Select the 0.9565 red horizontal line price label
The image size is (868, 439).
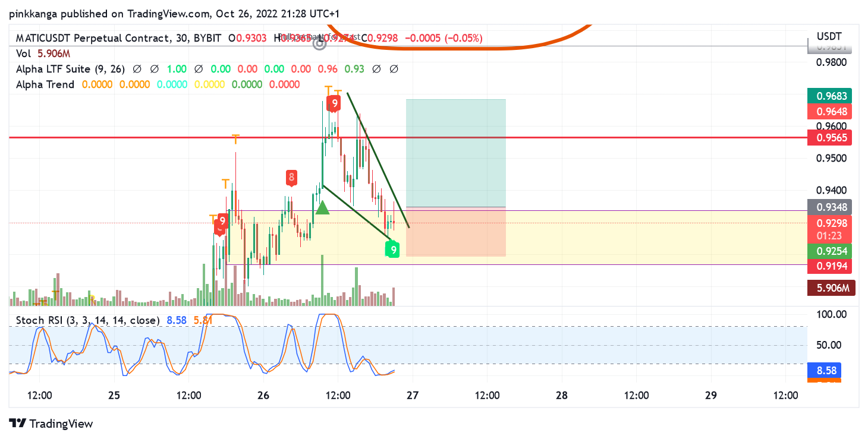[x=831, y=138]
